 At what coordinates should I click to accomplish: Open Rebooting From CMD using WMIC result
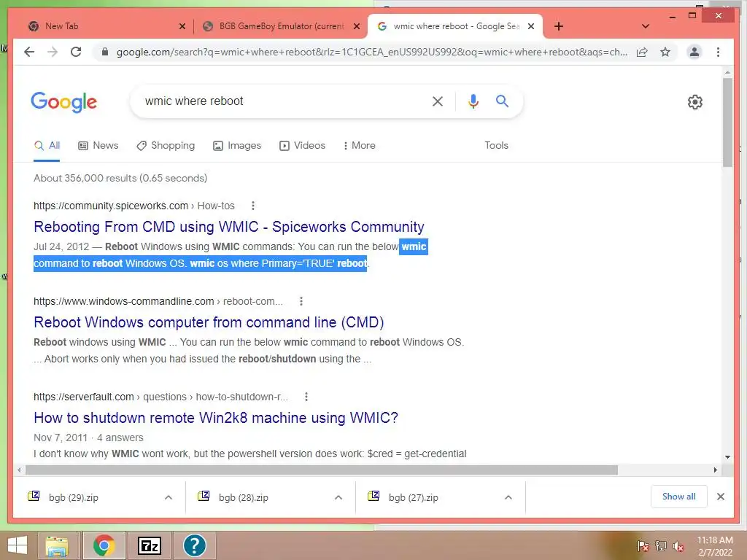pos(228,227)
